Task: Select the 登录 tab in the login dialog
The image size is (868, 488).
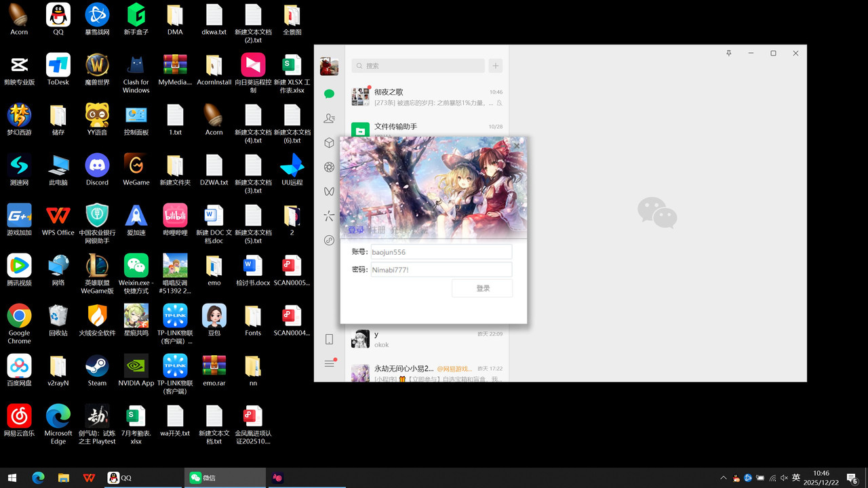Action: [x=355, y=230]
